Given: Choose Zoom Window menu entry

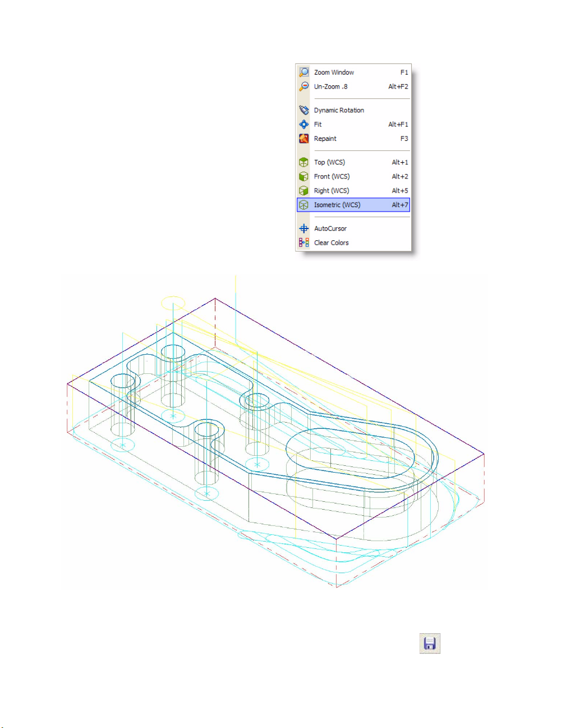Looking at the screenshot, I should 334,72.
